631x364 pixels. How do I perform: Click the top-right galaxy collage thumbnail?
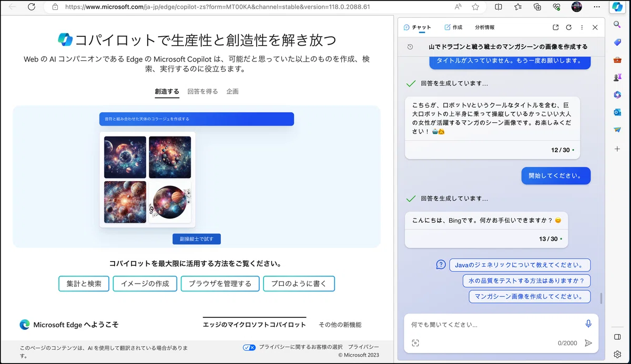(x=170, y=158)
